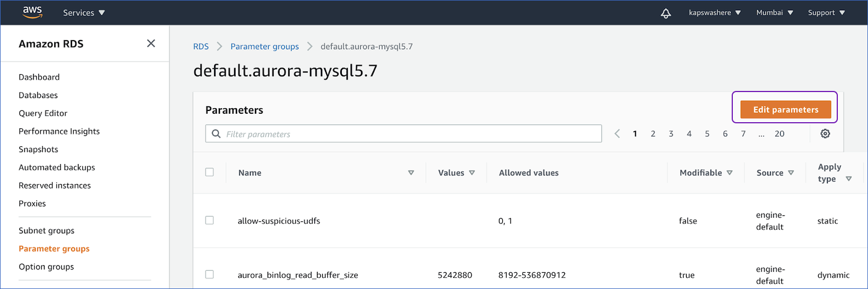Click the Allowed values column header

[528, 173]
